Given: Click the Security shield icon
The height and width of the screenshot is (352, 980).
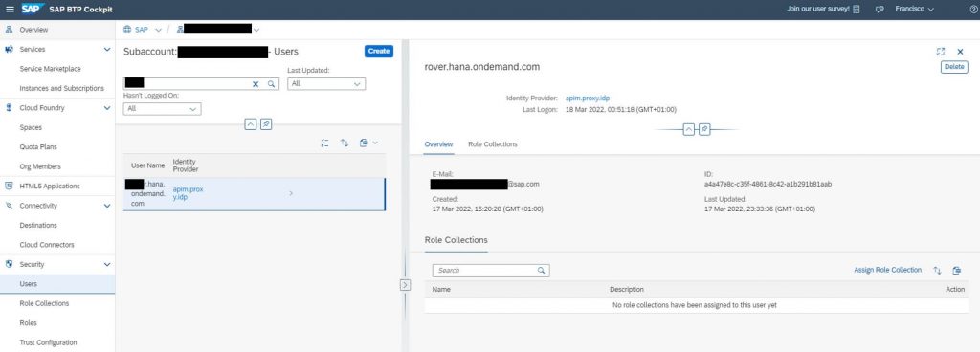Looking at the screenshot, I should point(9,265).
